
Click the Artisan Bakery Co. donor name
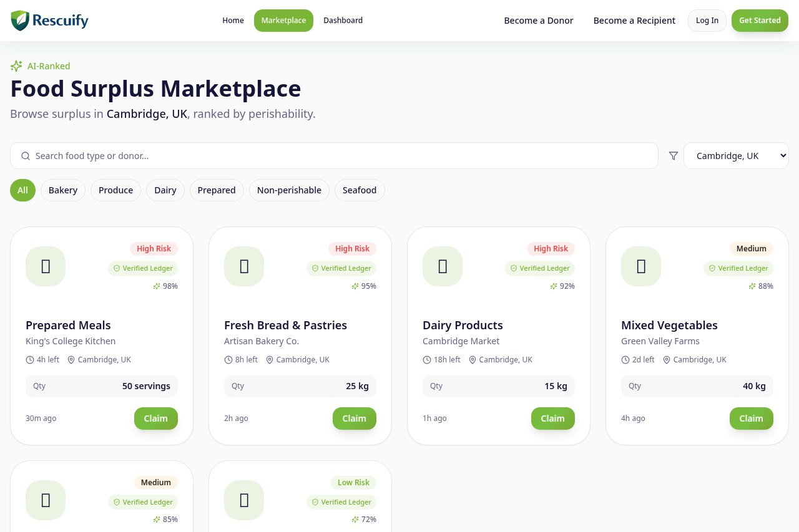click(262, 341)
